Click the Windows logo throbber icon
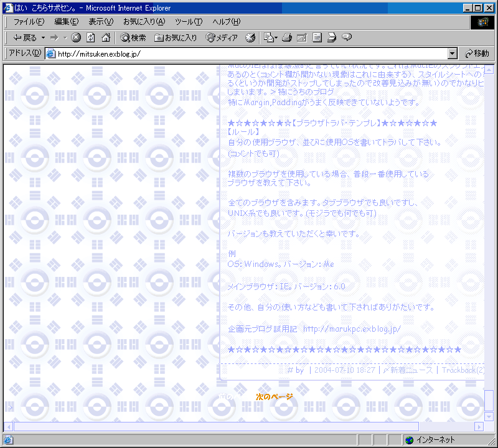This screenshot has width=498, height=448. pyautogui.click(x=482, y=22)
